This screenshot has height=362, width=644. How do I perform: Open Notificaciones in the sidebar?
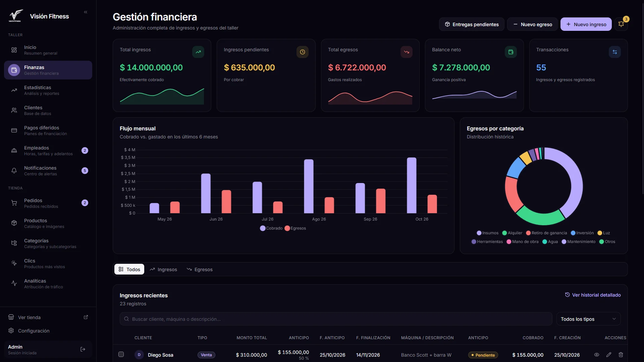(x=48, y=171)
